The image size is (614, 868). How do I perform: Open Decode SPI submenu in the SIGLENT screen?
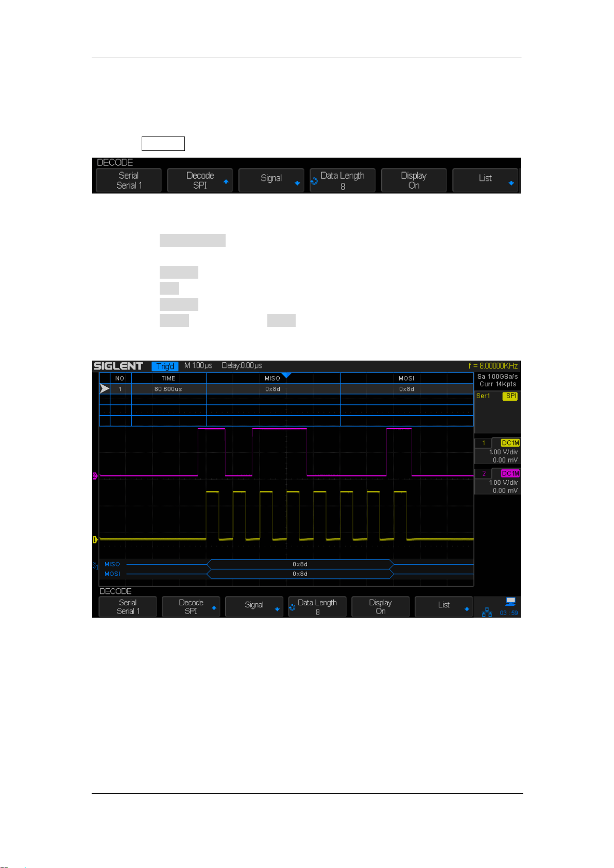pos(191,606)
